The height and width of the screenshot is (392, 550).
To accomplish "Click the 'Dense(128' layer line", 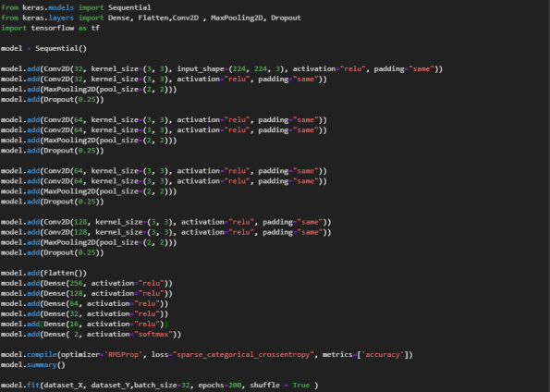I will 87,293.
